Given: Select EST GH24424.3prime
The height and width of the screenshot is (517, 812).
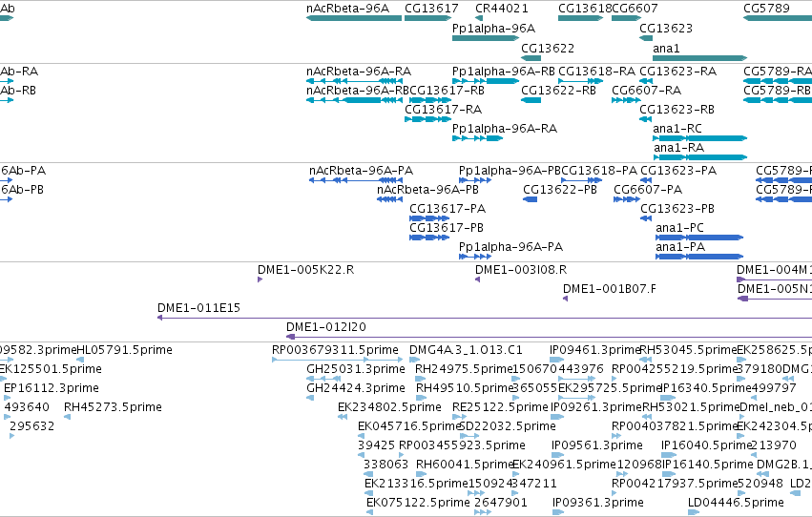Looking at the screenshot, I should [310, 398].
